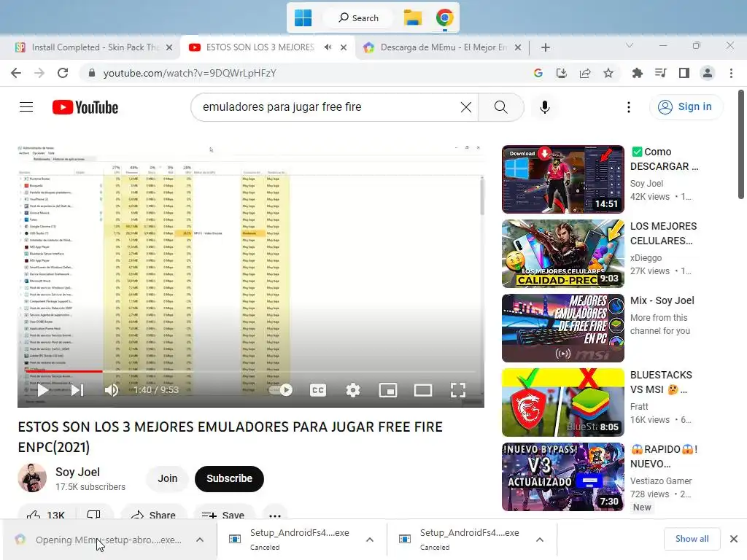Image resolution: width=747 pixels, height=560 pixels.
Task: Go back to the previous page
Action: coord(16,73)
